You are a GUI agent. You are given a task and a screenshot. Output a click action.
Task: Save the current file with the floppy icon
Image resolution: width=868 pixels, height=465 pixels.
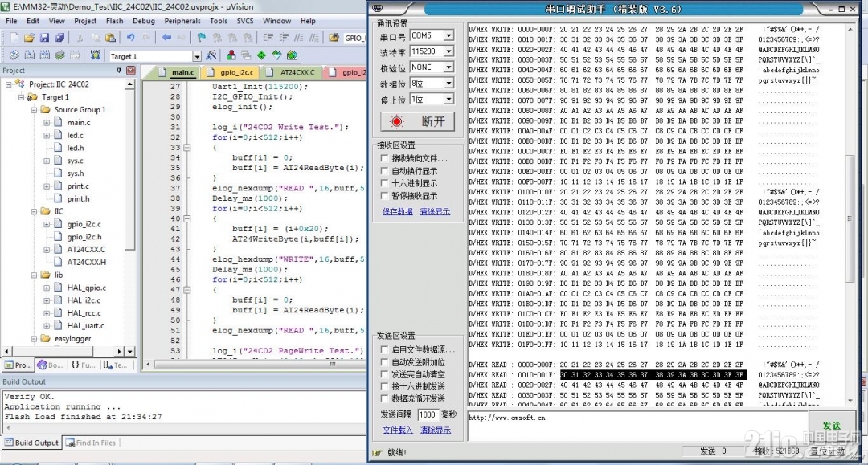point(44,38)
